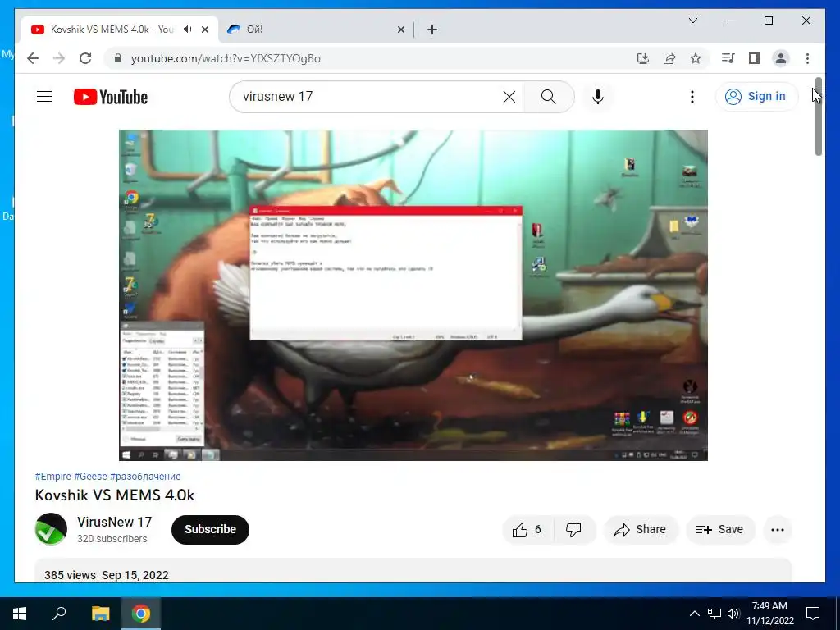Image resolution: width=840 pixels, height=630 pixels.
Task: View site info via lock icon
Action: point(118,58)
